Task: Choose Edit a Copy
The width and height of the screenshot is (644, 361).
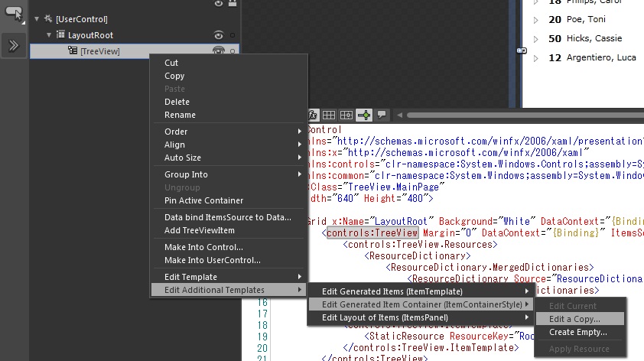Action: click(580, 319)
